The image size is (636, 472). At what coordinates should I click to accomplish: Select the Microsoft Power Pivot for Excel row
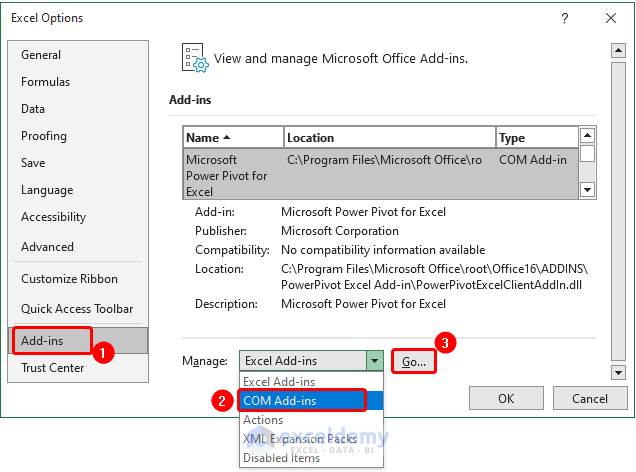pos(380,174)
